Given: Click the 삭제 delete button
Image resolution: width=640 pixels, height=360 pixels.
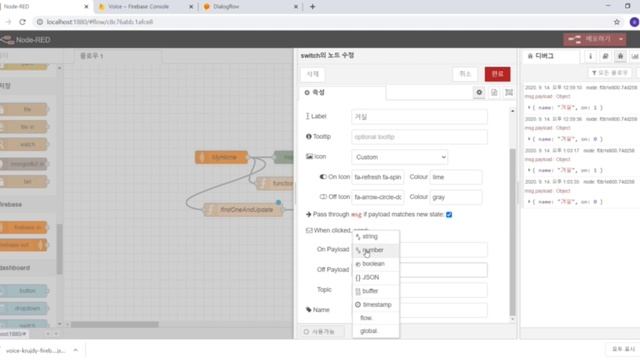Looking at the screenshot, I should [313, 74].
